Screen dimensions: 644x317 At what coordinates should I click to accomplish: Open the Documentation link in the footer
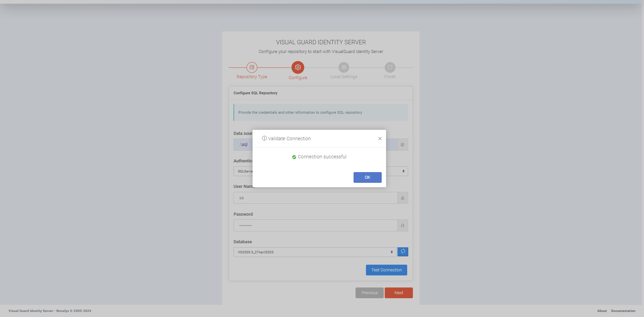(623, 311)
